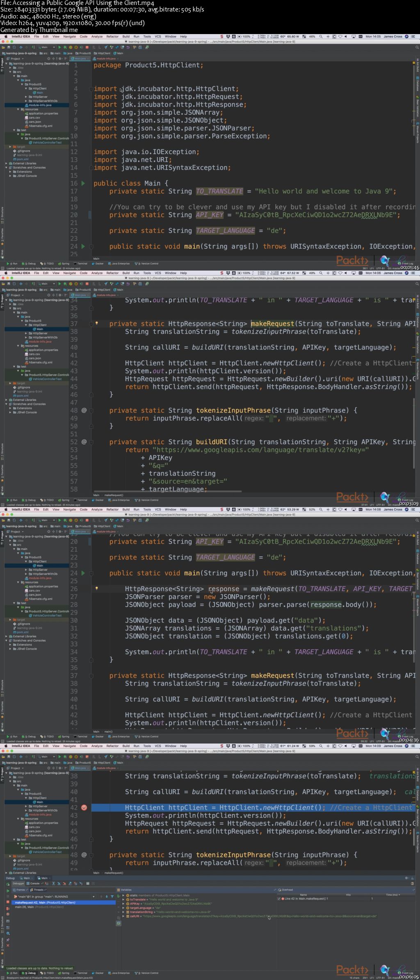Screen dimensions: 420x980
Task: Click editor vertical scrollbar in 00:01:45 frame
Action: (x=414, y=100)
